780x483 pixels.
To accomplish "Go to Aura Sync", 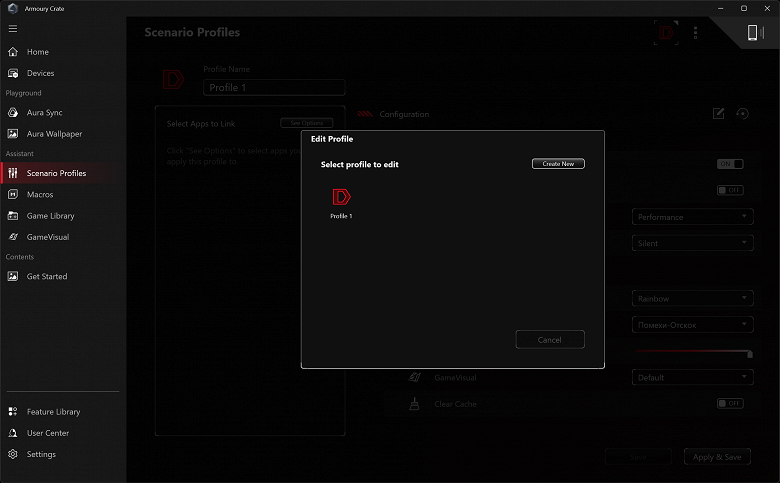I will pyautogui.click(x=45, y=112).
